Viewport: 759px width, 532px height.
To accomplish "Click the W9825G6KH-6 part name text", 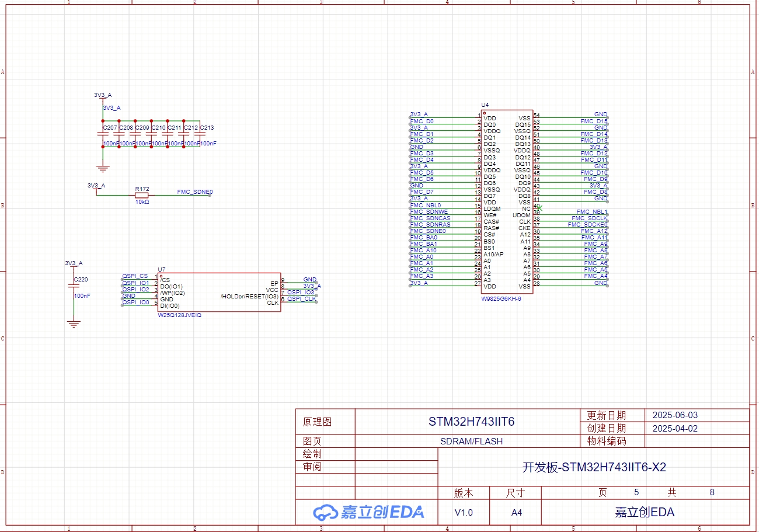I will [x=501, y=298].
